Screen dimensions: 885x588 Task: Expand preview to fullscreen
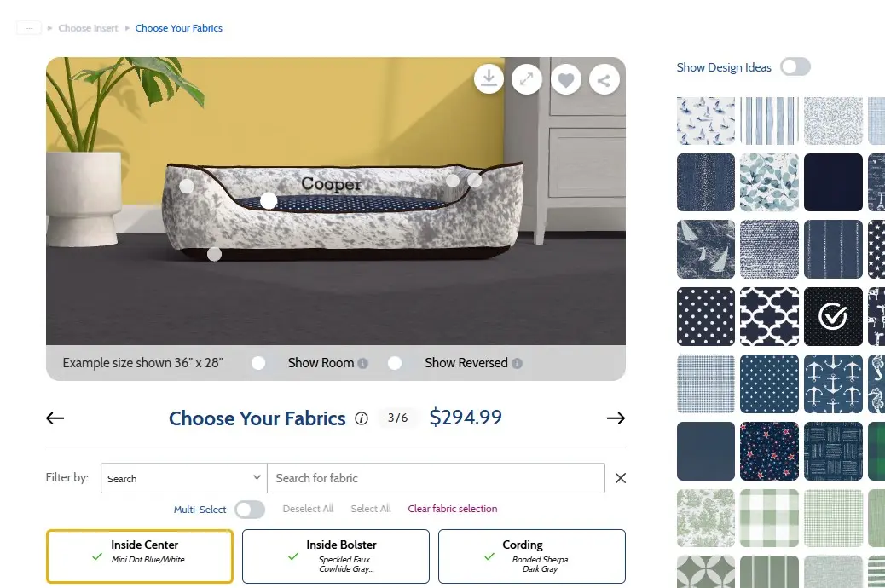tap(527, 79)
